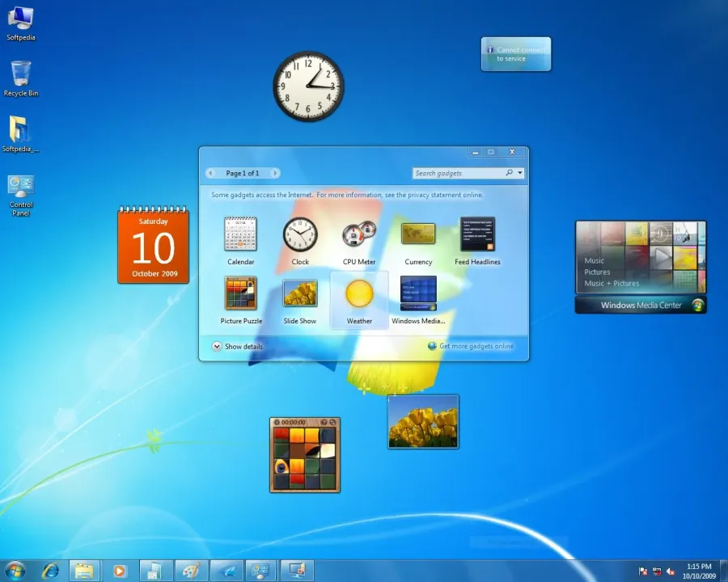Shuffle the Picture Puzzle with the solve icon
Image resolution: width=728 pixels, height=582 pixels.
[332, 422]
